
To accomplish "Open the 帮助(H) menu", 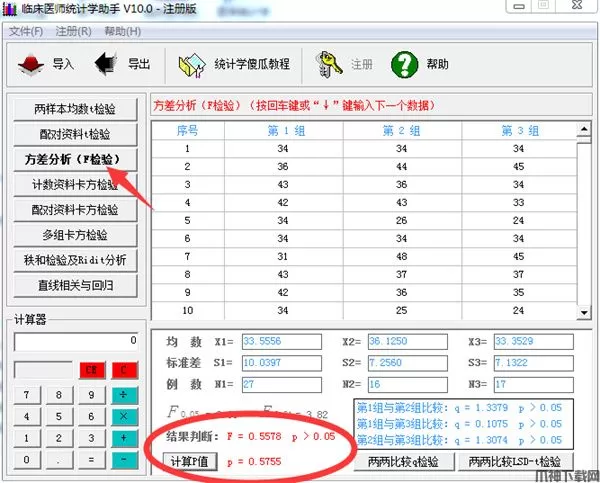I will coord(122,31).
